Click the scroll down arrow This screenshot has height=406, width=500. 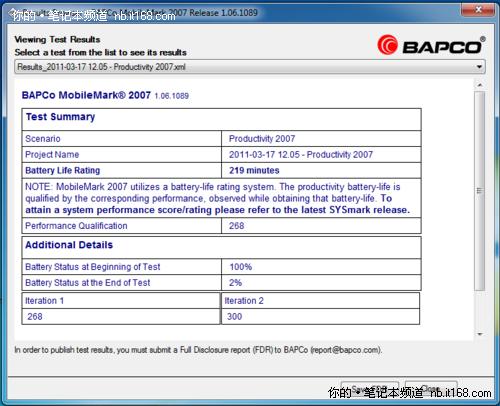(x=480, y=334)
